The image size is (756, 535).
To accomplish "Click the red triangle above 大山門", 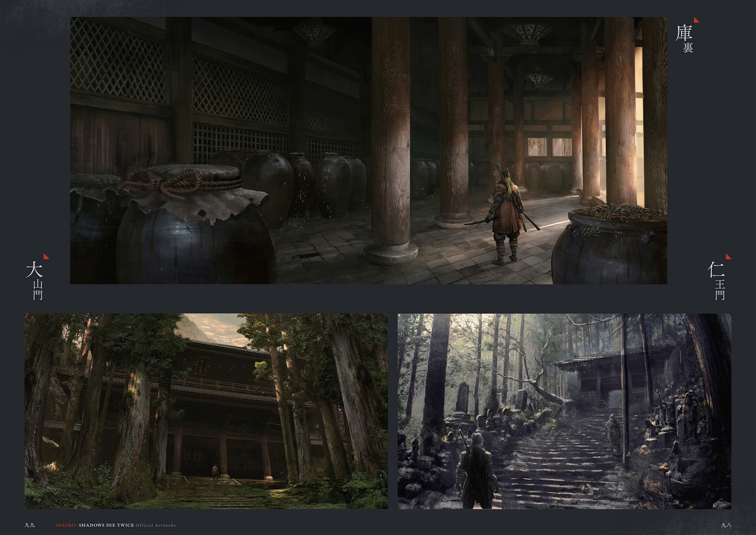I will (x=46, y=256).
